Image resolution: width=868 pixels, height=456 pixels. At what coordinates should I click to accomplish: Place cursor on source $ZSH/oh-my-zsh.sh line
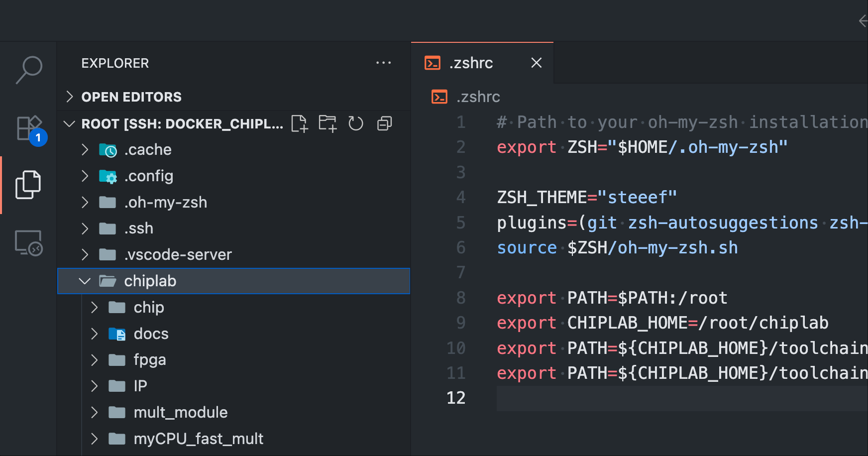tap(617, 247)
